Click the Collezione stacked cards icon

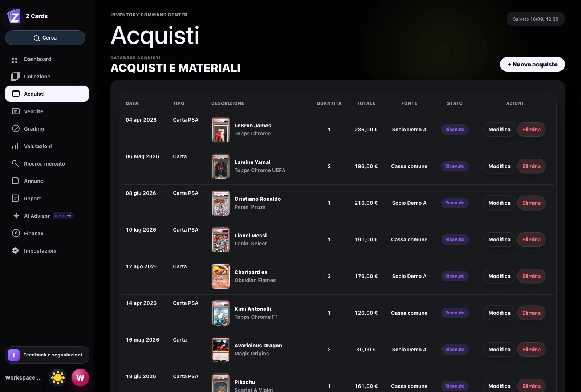(x=15, y=77)
